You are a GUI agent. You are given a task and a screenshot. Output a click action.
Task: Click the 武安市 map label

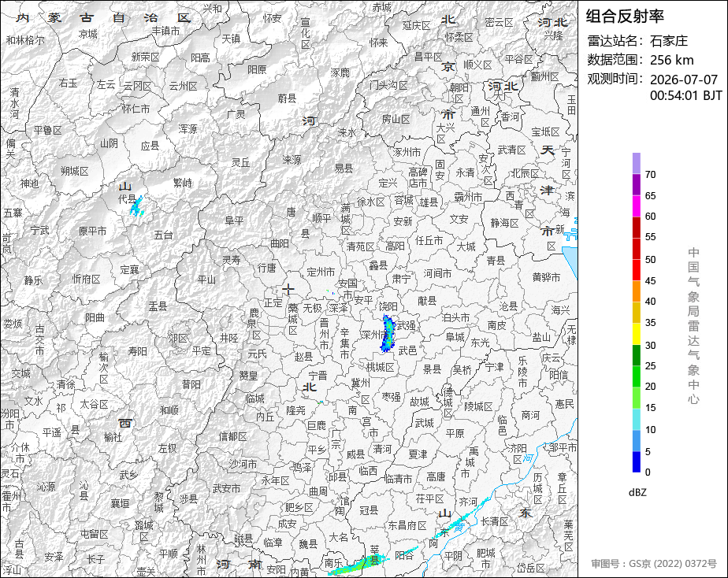(x=226, y=488)
